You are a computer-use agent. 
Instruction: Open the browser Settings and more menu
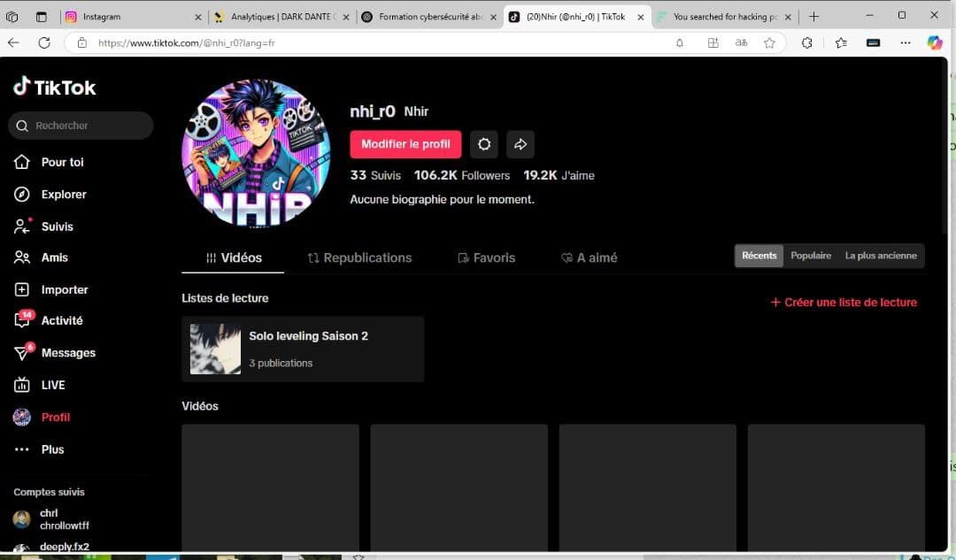(x=905, y=42)
